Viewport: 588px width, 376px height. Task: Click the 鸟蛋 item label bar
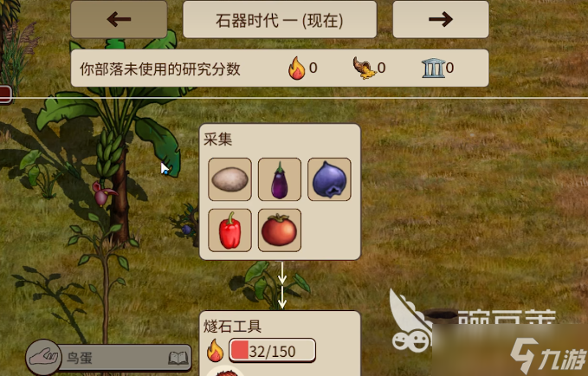coord(124,358)
